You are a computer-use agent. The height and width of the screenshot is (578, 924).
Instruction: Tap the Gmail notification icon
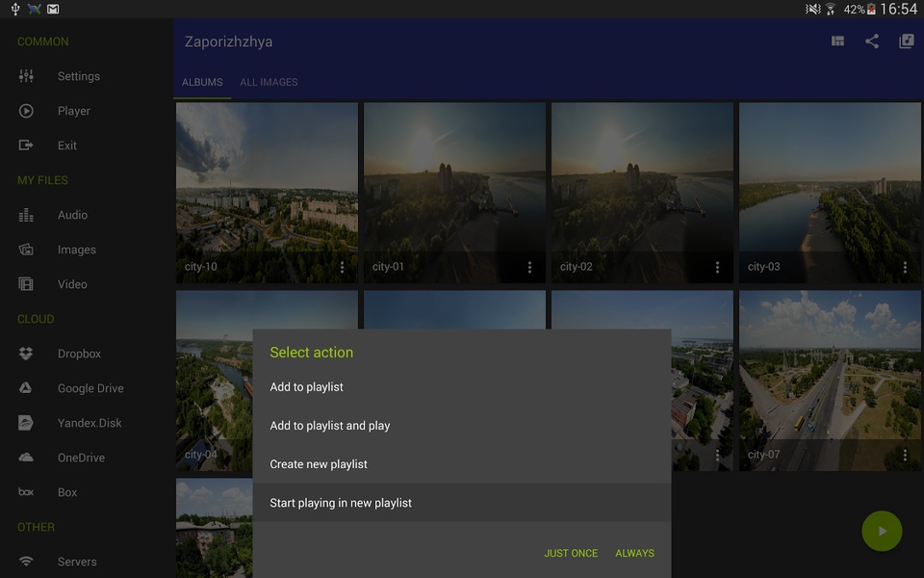coord(53,9)
